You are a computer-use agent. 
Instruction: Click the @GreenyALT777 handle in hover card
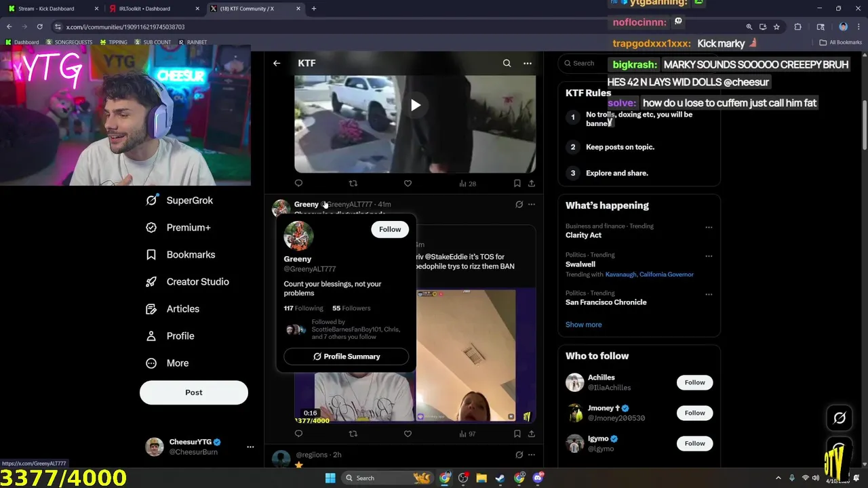[309, 269]
